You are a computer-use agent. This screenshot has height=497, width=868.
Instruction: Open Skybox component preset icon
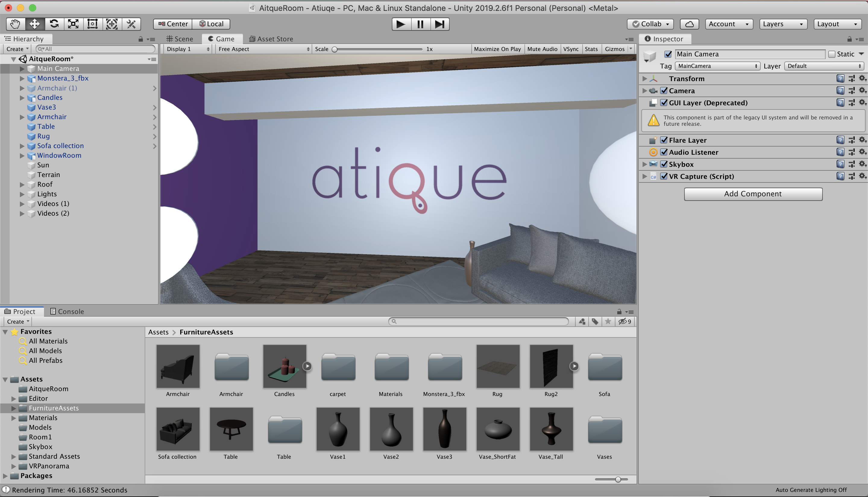852,164
